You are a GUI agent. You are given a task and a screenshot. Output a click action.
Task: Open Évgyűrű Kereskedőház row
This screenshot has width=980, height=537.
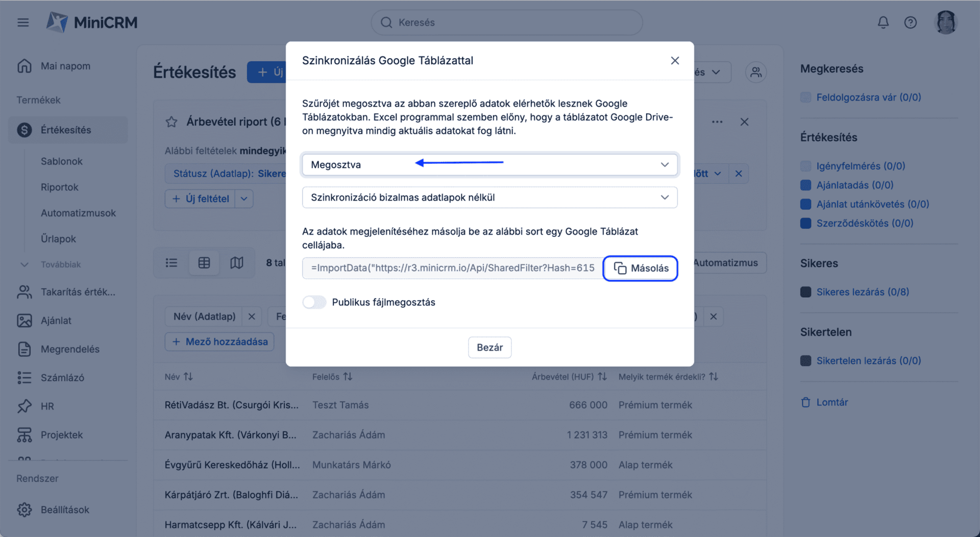point(459,465)
